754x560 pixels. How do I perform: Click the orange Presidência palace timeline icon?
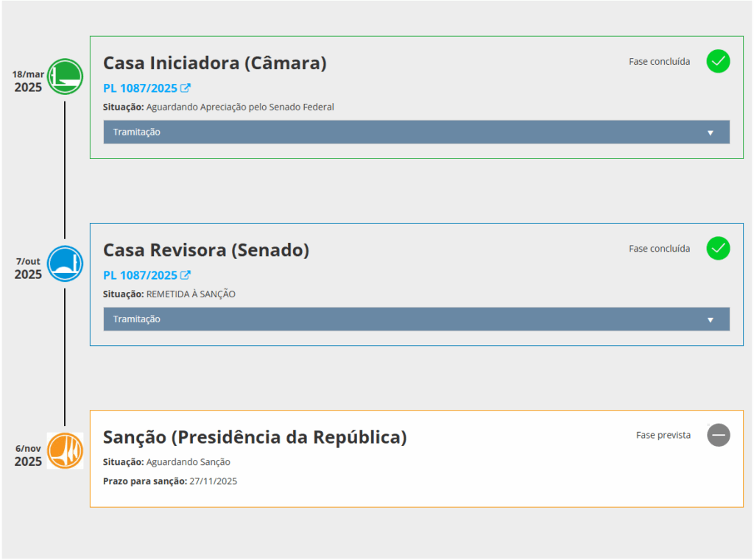coord(65,450)
